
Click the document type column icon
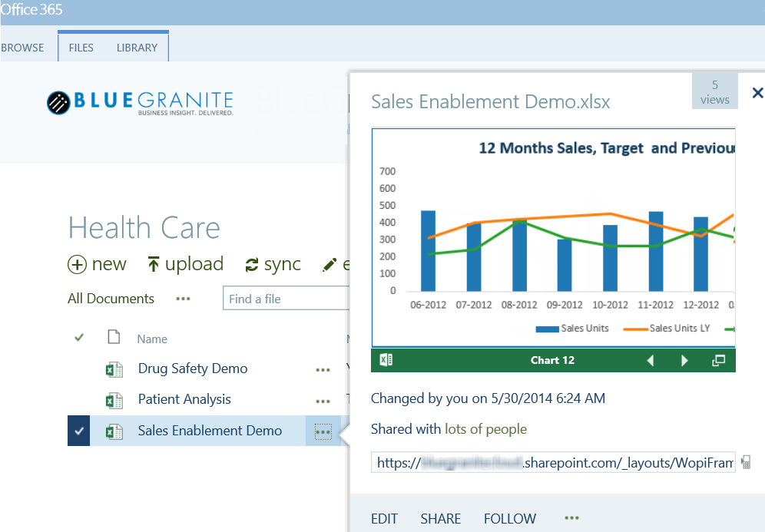[114, 337]
